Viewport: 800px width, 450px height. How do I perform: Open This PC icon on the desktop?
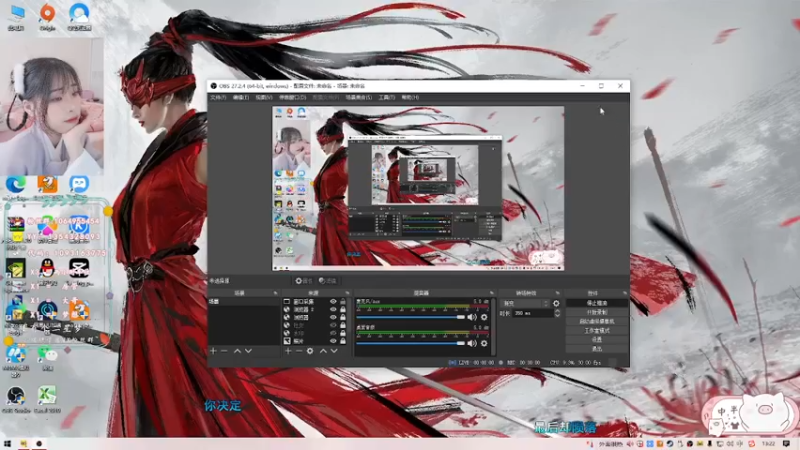click(x=16, y=16)
